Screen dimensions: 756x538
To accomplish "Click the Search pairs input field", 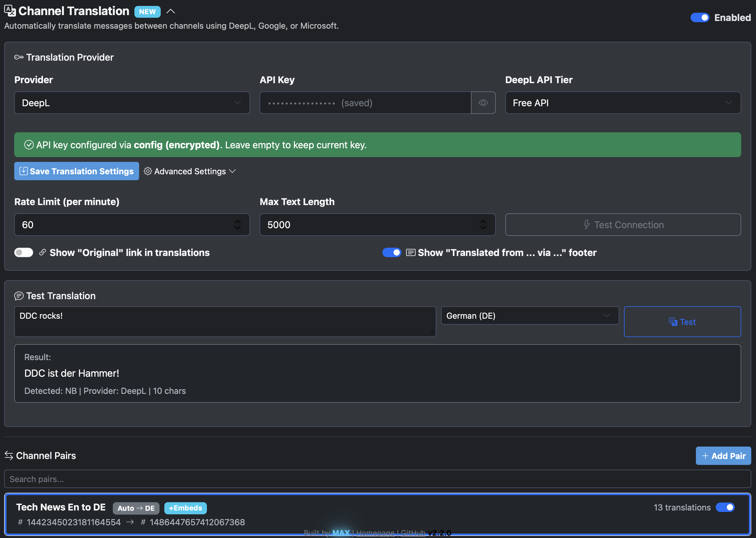I will coord(377,479).
